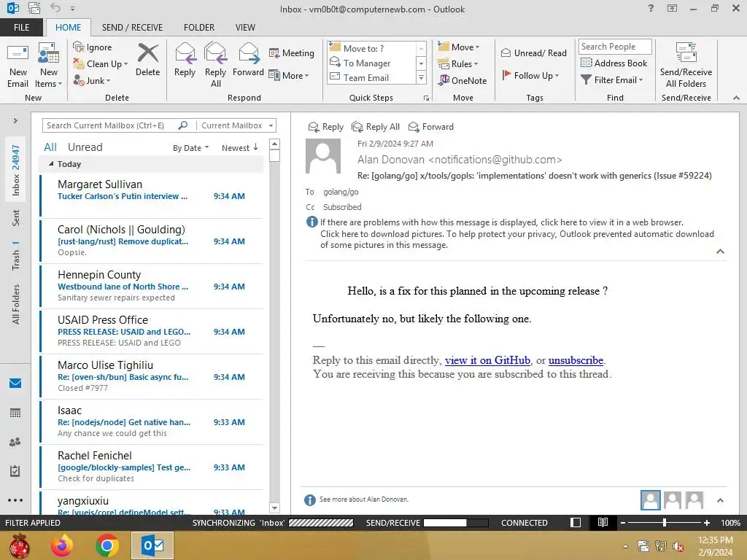Collapse the message header

click(720, 252)
